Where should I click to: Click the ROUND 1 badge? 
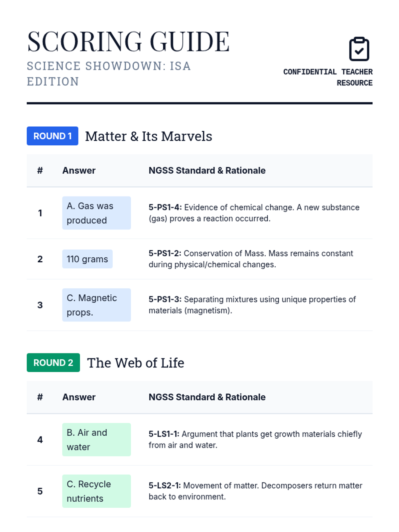point(53,136)
